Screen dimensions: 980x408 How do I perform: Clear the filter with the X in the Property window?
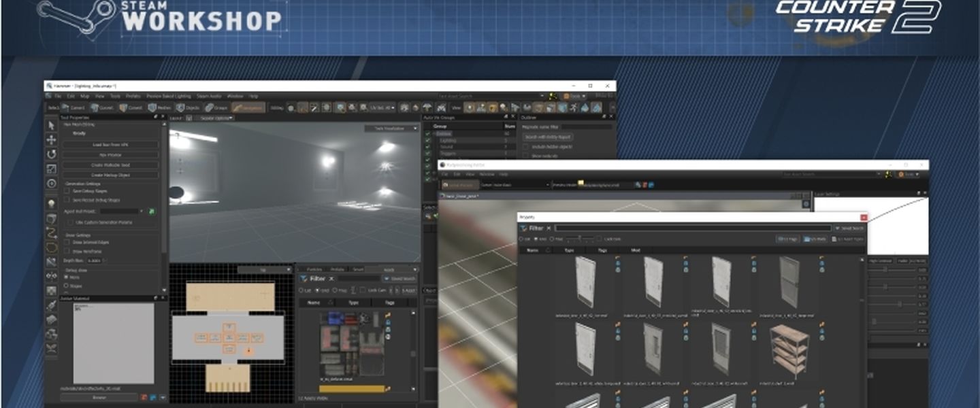click(549, 228)
